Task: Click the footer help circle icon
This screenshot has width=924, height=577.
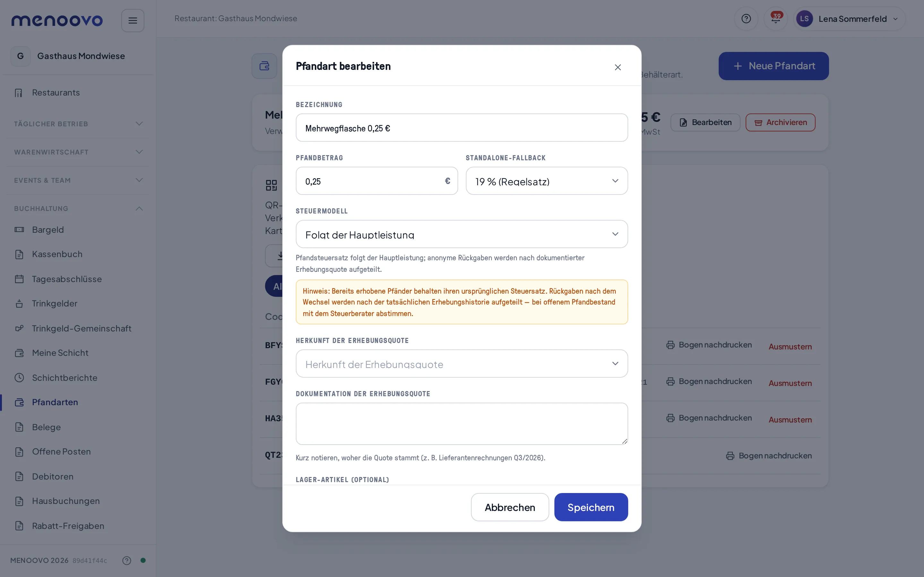Action: pyautogui.click(x=127, y=560)
